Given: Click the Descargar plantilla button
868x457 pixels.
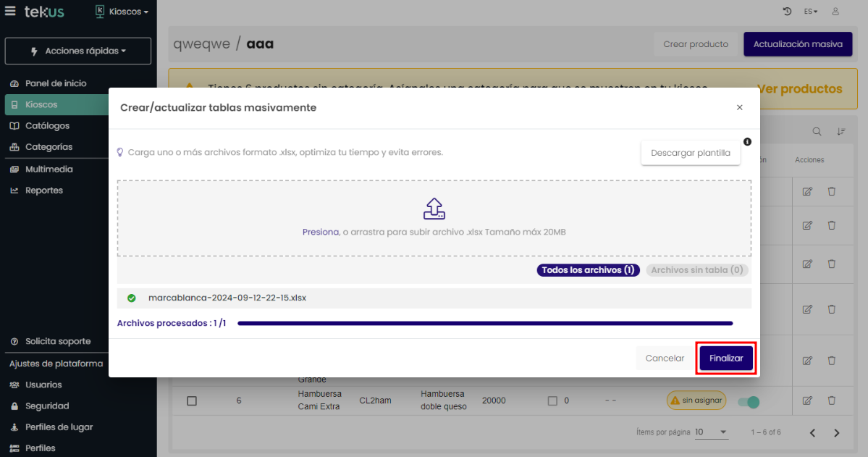Looking at the screenshot, I should (690, 153).
